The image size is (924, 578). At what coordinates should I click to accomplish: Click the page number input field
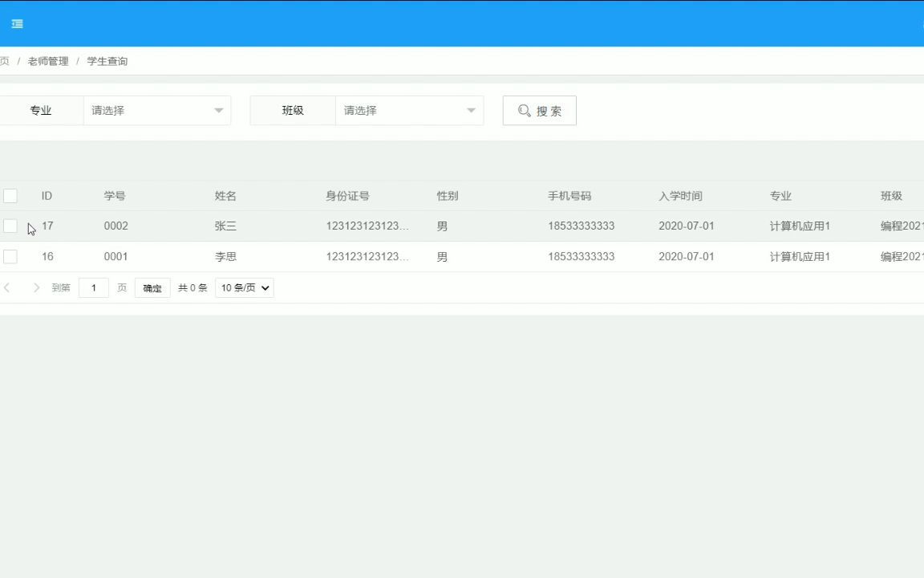pyautogui.click(x=94, y=287)
